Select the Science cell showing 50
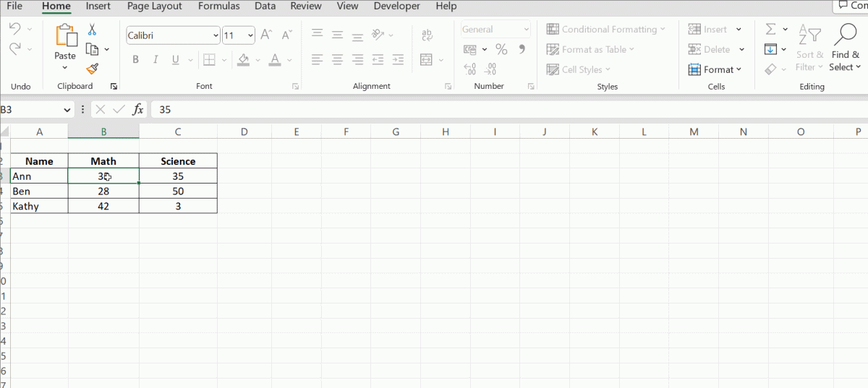Viewport: 868px width, 388px height. pyautogui.click(x=178, y=191)
